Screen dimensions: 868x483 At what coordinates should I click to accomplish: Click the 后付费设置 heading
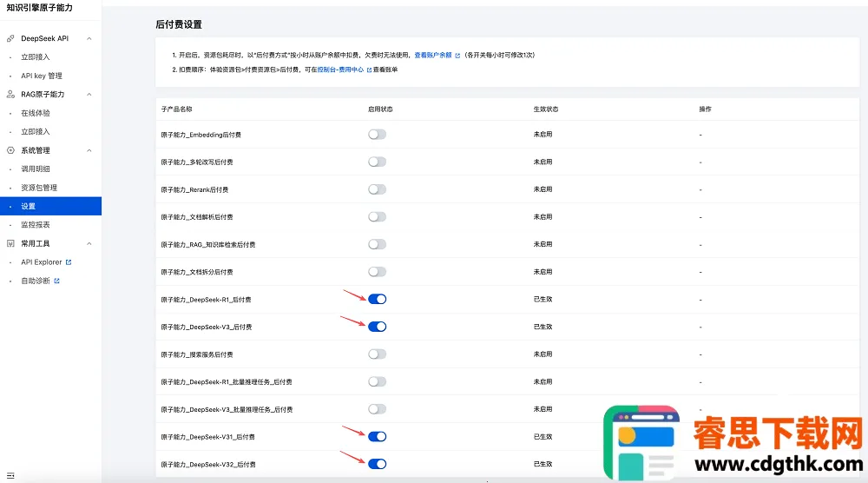[x=179, y=24]
